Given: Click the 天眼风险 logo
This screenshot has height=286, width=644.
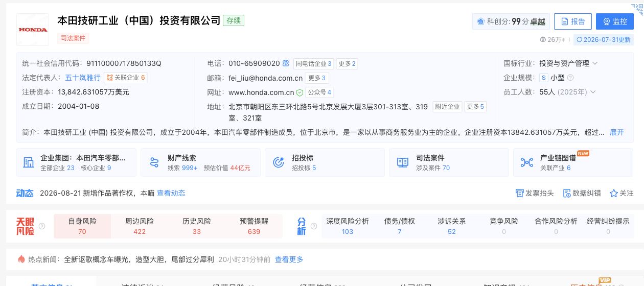Looking at the screenshot, I should click(26, 226).
